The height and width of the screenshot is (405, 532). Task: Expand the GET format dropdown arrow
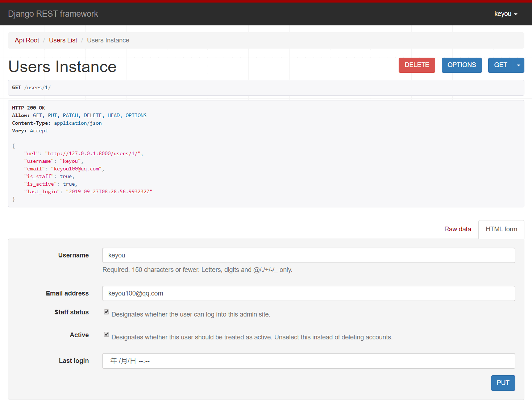tap(519, 65)
